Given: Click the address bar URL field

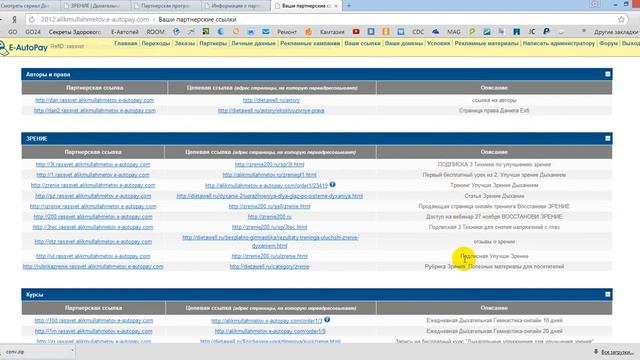Looking at the screenshot, I should (x=327, y=19).
